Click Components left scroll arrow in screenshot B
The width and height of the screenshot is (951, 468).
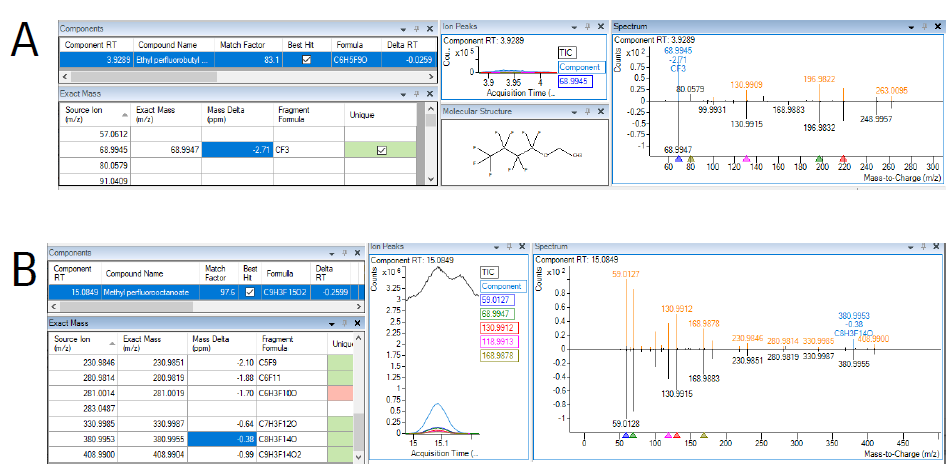pyautogui.click(x=53, y=307)
